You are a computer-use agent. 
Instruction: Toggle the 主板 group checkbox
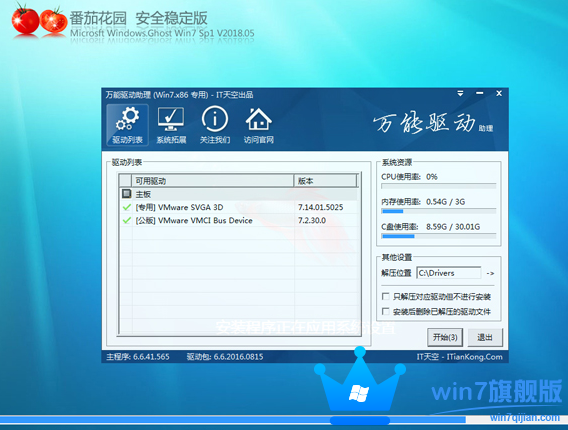pos(126,194)
